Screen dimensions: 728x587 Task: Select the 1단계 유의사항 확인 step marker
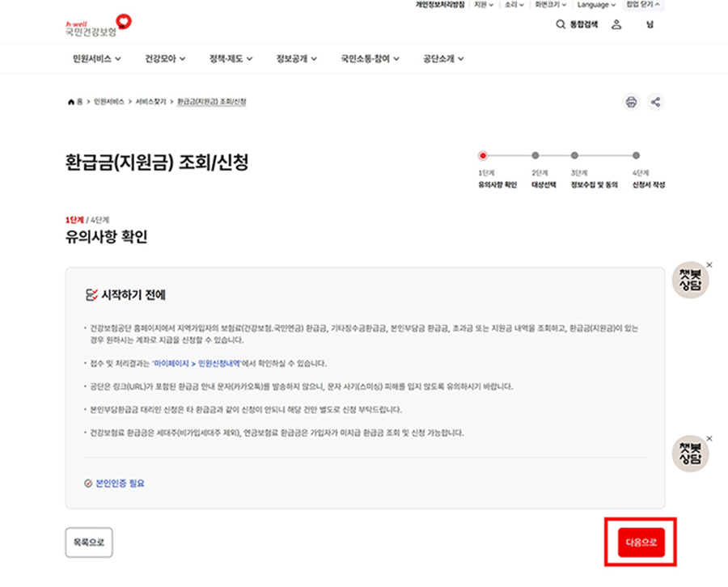tap(483, 155)
